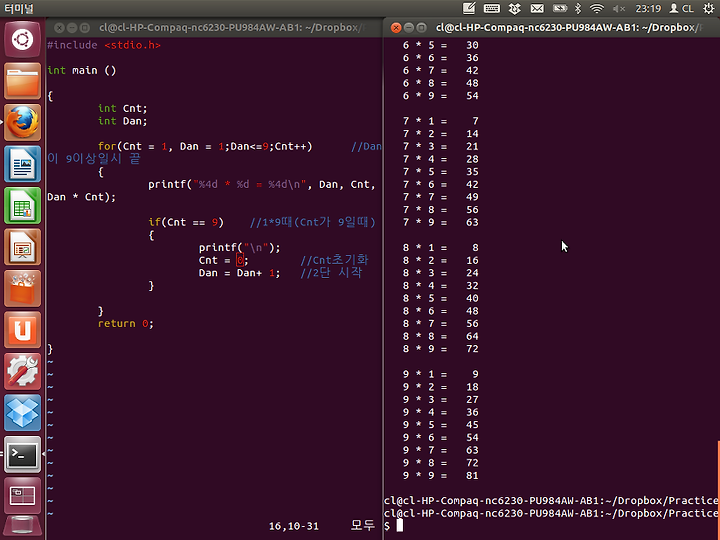Viewport: 720px width, 540px height.
Task: Click the 'Dan = Dan+ 1;' line
Action: coord(239,273)
